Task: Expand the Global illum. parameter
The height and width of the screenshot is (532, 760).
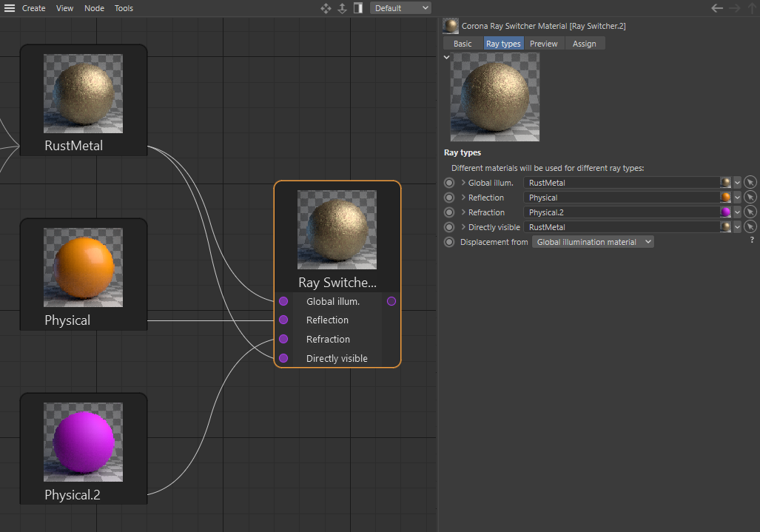Action: (463, 183)
